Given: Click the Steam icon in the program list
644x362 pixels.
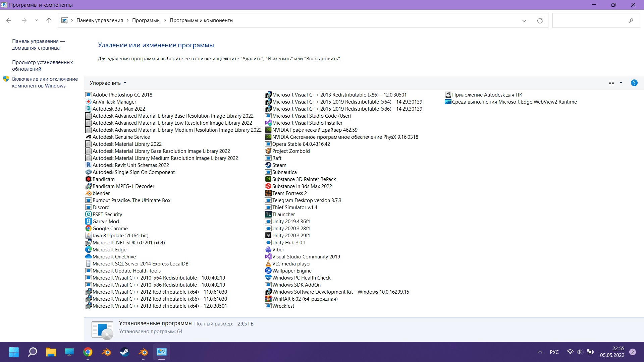Looking at the screenshot, I should click(268, 165).
